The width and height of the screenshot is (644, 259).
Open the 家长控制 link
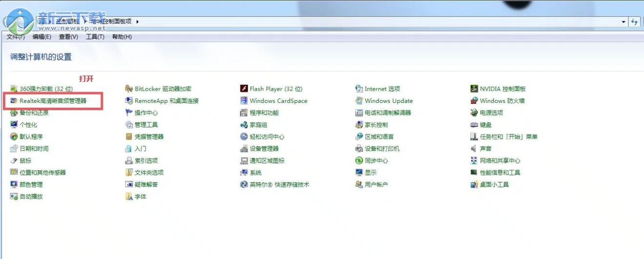coord(377,125)
